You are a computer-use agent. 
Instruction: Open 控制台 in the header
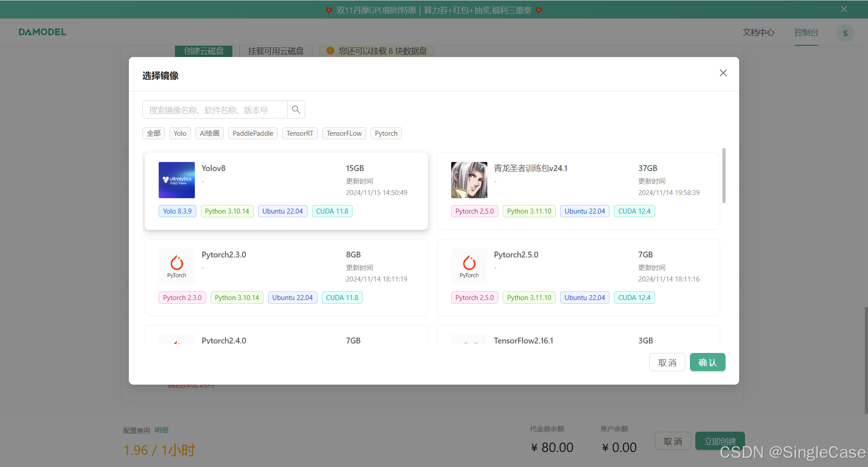coord(807,32)
